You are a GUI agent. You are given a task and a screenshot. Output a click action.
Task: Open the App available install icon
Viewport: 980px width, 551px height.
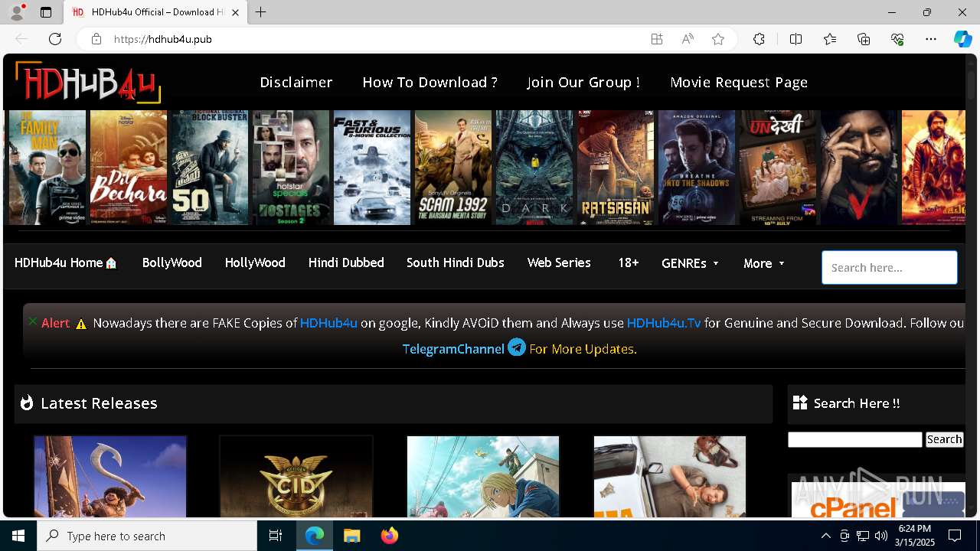[657, 39]
